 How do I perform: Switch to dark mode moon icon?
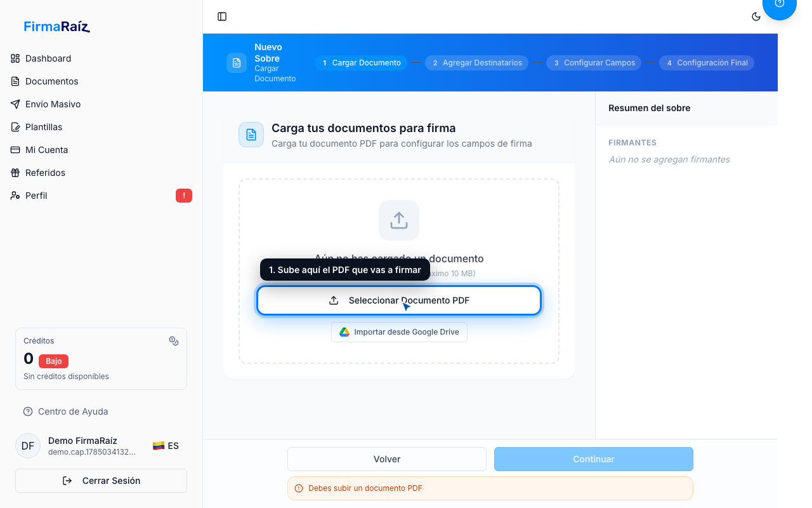click(756, 17)
